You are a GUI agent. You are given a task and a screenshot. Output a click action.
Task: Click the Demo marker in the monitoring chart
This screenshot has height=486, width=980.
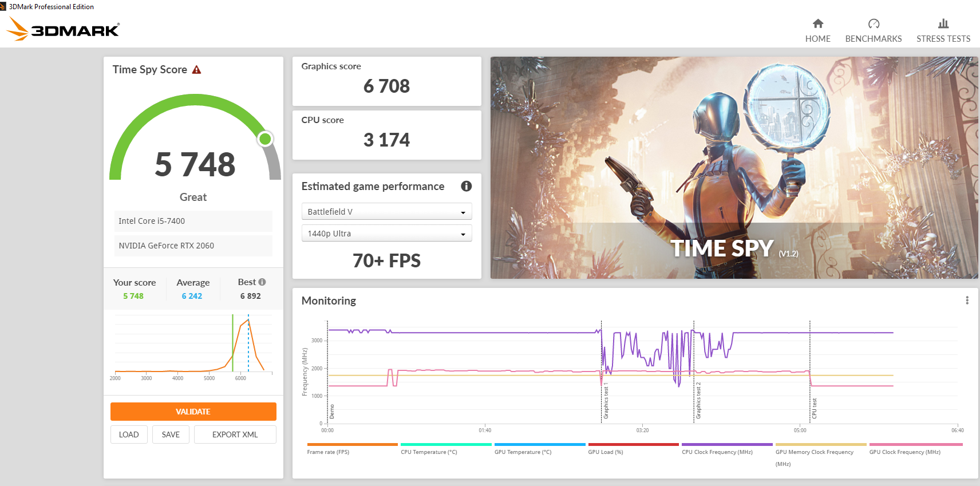click(331, 412)
